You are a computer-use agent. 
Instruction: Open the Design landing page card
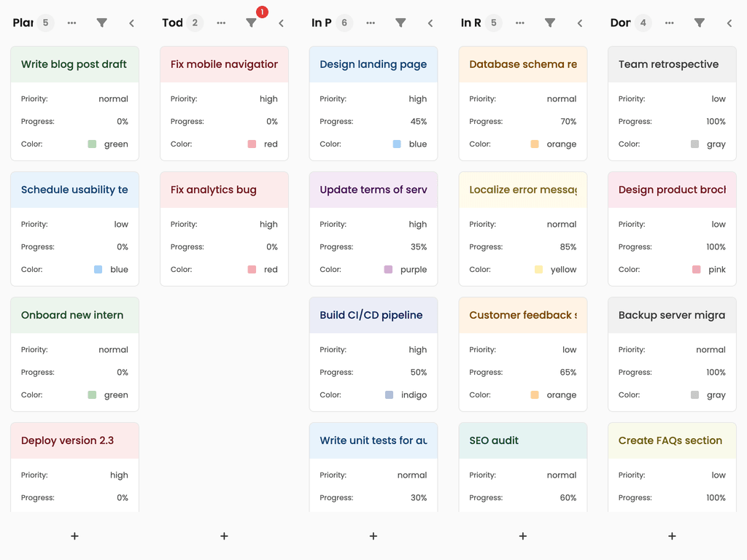click(x=373, y=104)
